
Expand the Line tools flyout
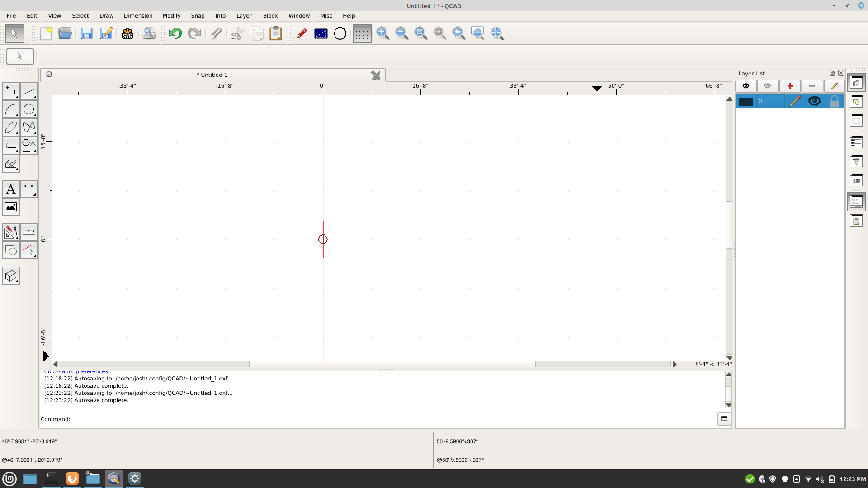[x=28, y=92]
